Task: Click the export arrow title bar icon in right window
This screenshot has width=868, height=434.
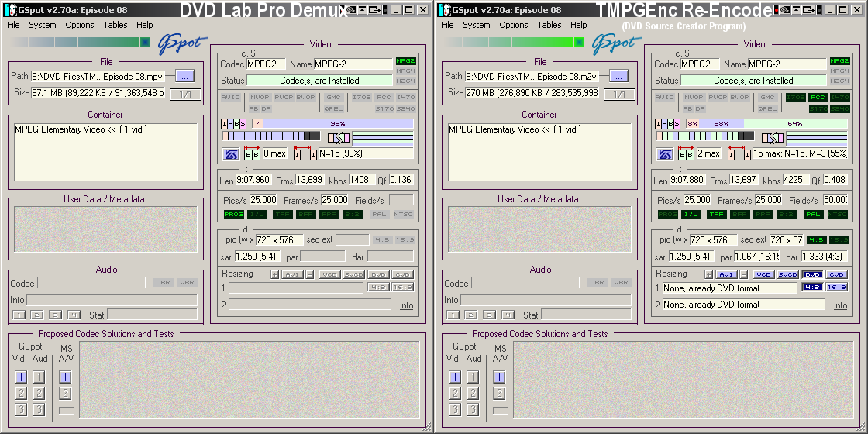Action: (811, 9)
